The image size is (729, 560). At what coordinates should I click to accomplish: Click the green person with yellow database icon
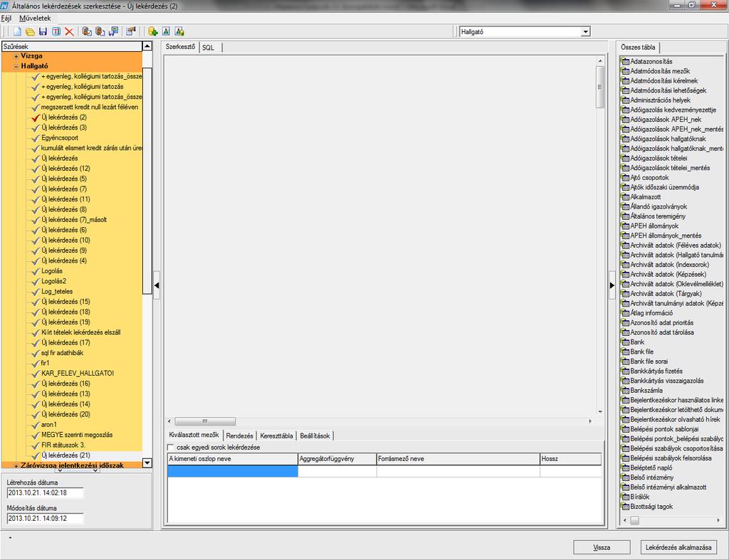click(179, 31)
